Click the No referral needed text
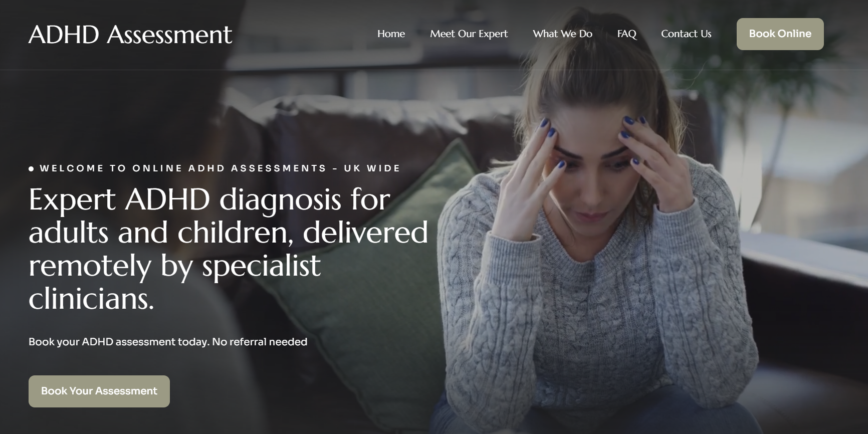The image size is (868, 434). coord(260,342)
